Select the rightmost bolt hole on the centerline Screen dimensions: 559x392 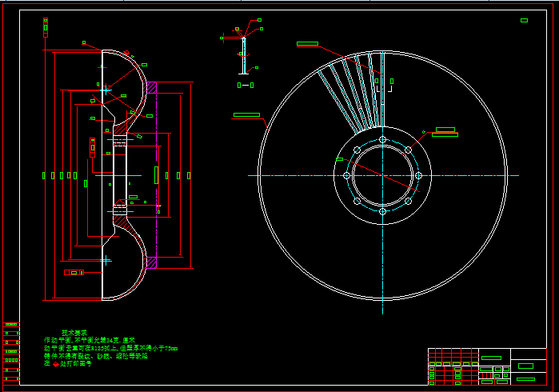[x=418, y=175]
